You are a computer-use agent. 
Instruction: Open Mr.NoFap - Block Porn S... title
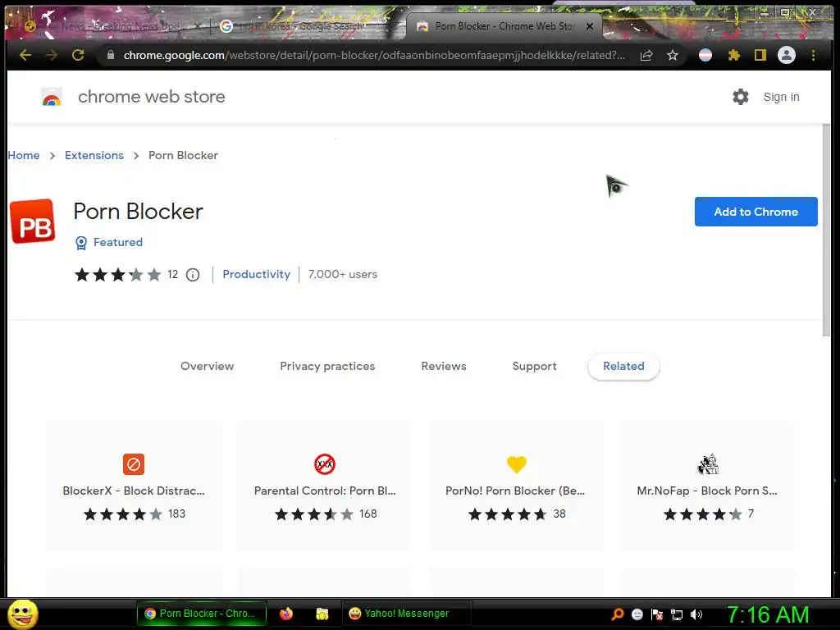point(707,491)
